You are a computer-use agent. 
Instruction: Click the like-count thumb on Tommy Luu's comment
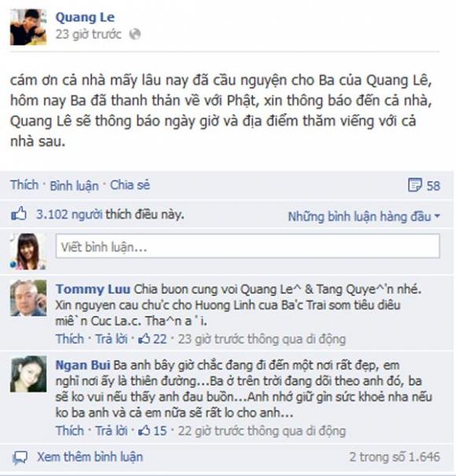point(144,339)
